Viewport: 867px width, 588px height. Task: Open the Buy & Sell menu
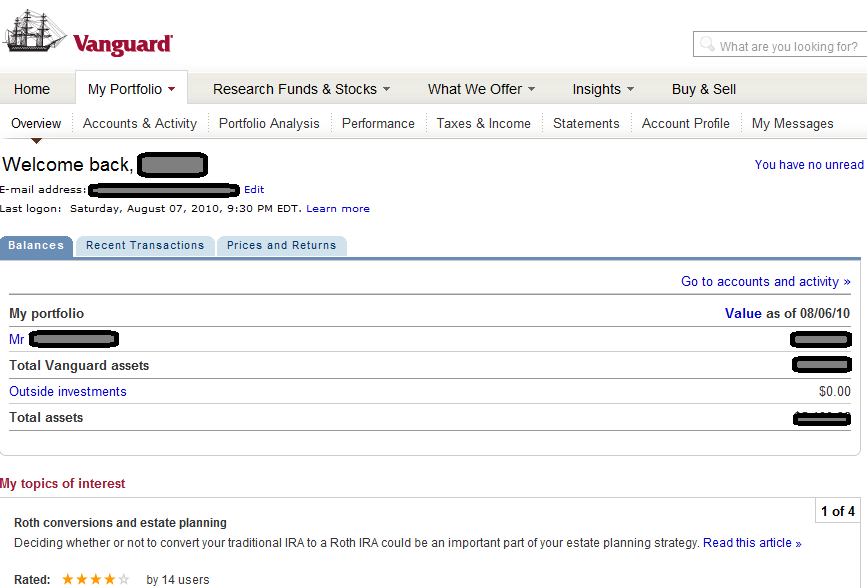pos(703,89)
